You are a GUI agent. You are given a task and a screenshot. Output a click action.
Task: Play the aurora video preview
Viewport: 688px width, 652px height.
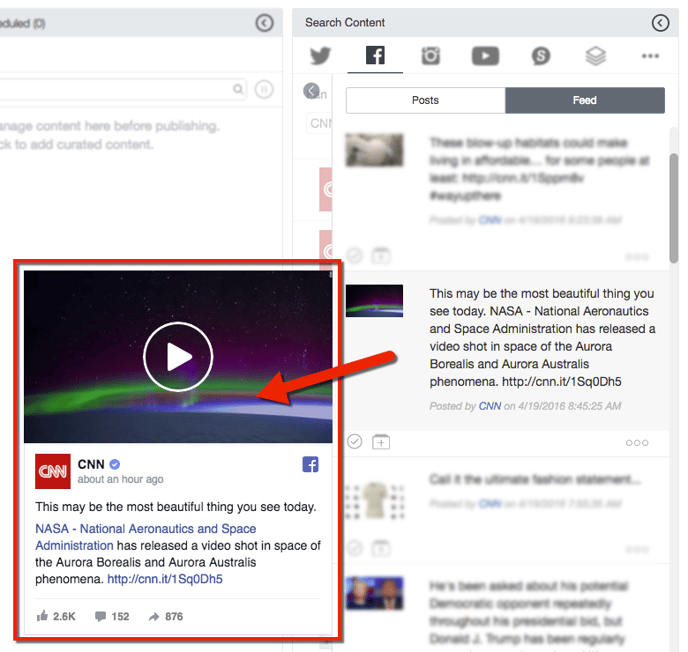pos(178,357)
